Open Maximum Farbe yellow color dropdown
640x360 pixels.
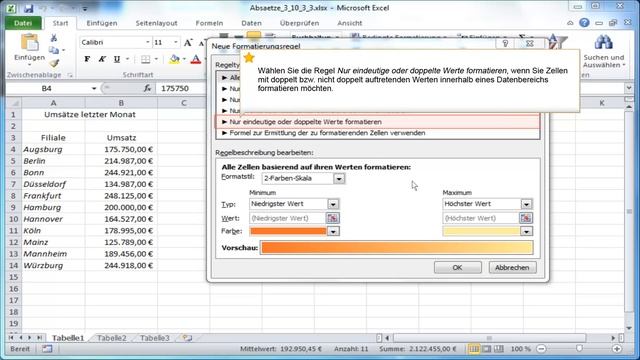tap(526, 231)
